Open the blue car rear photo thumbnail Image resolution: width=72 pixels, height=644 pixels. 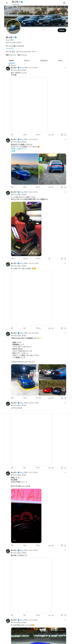click(x=52, y=169)
